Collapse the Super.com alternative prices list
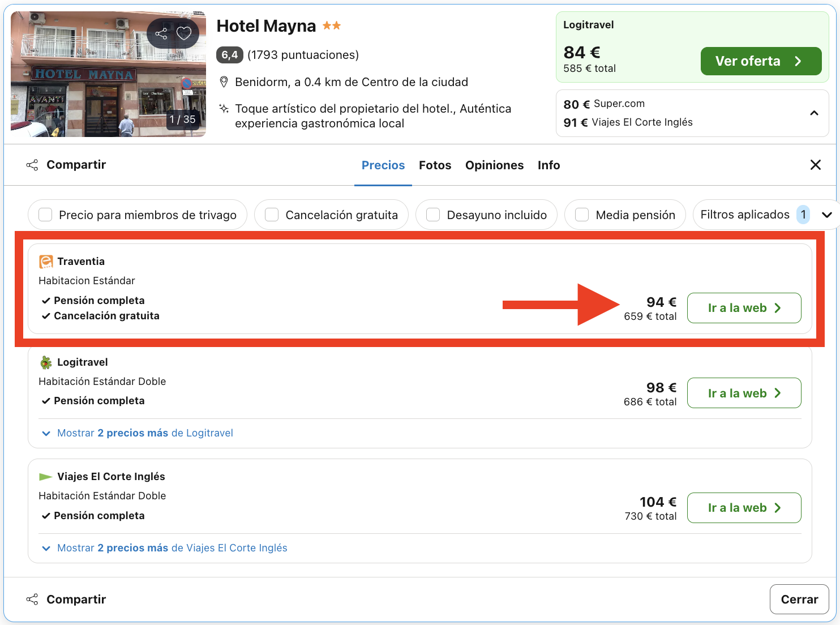 pos(815,113)
